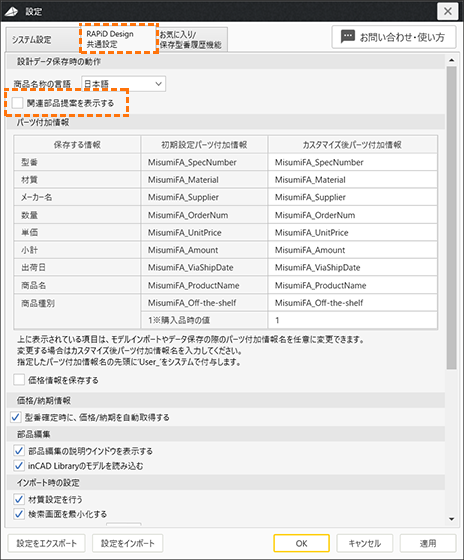464x560 pixels.
Task: Click the chat bubble icon in お問い合わせ button
Action: pyautogui.click(x=348, y=36)
